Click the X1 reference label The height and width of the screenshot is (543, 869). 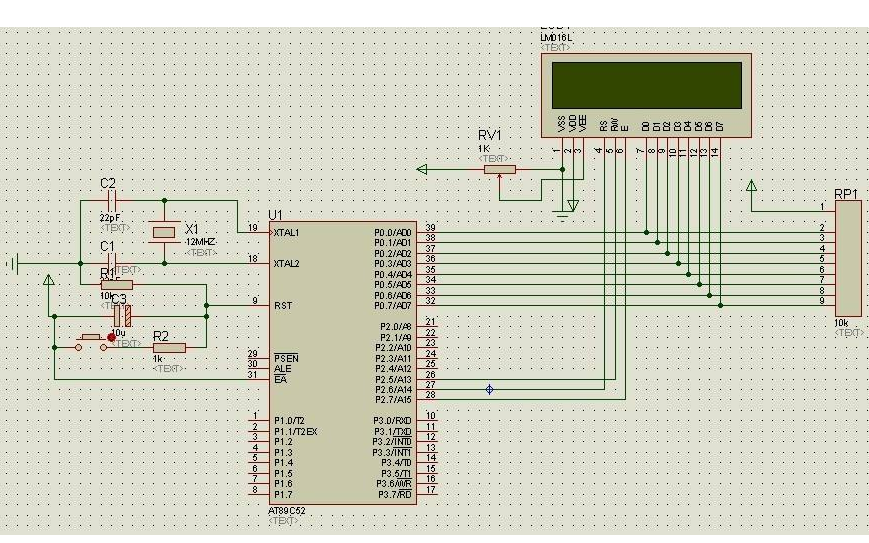(192, 229)
